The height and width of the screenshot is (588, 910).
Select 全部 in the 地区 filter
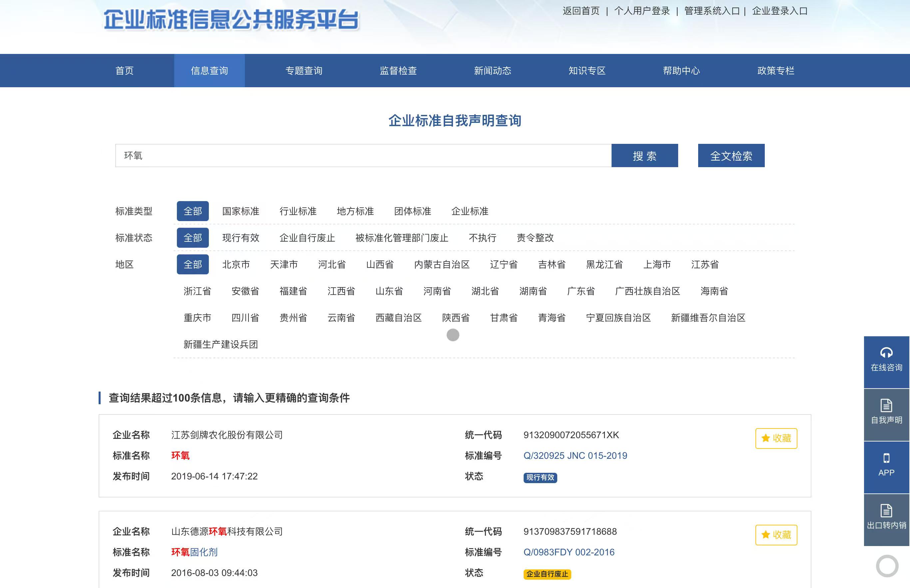pyautogui.click(x=193, y=264)
